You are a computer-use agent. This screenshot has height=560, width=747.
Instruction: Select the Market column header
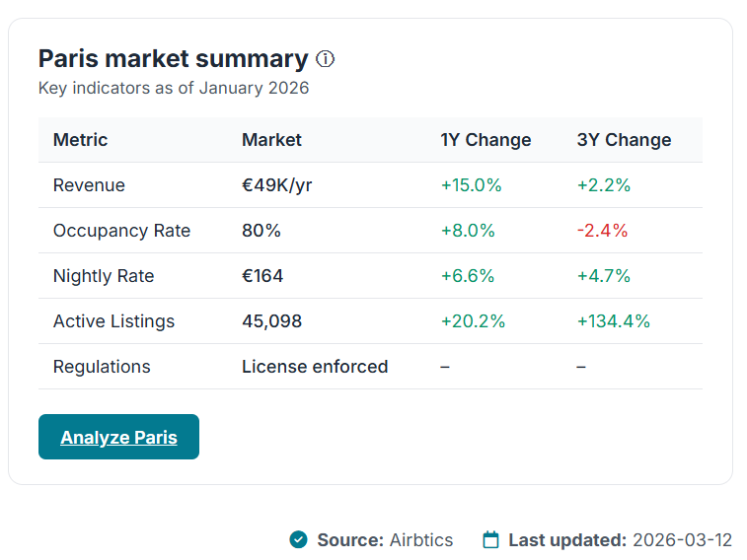pos(271,140)
